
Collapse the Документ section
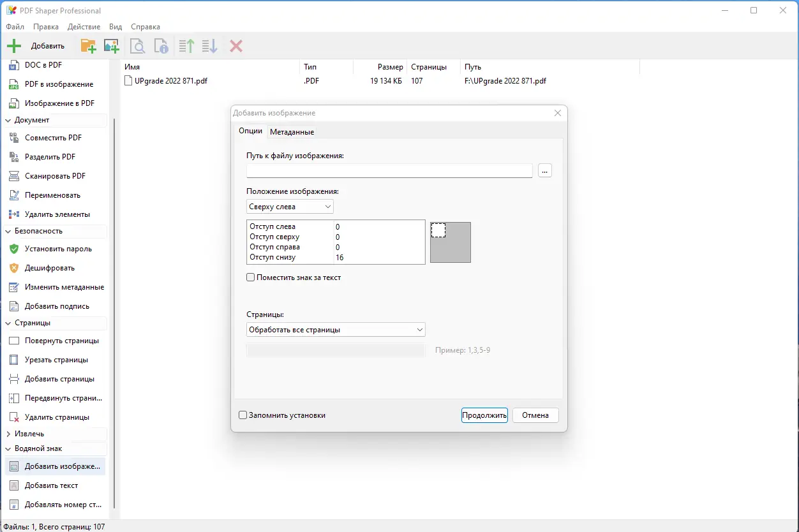[x=8, y=120]
